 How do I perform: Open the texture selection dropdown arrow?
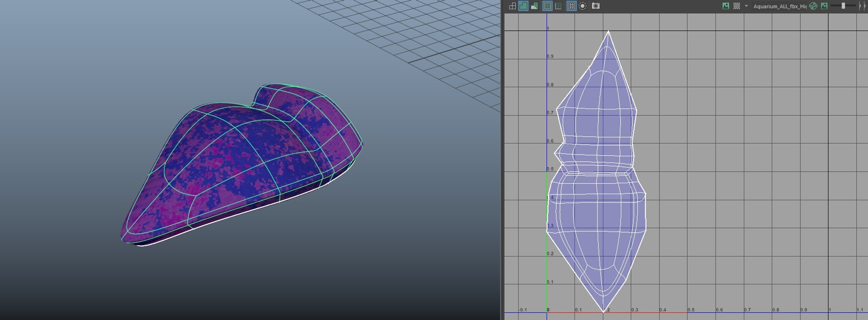pyautogui.click(x=746, y=6)
